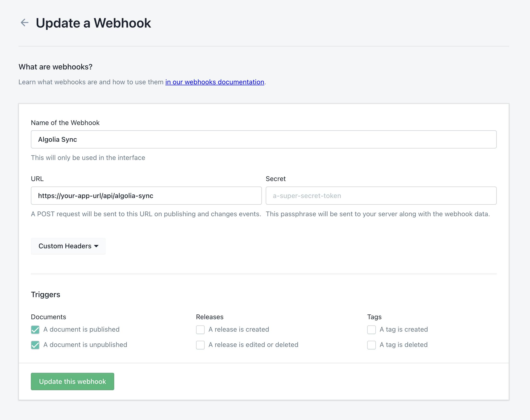Click the 'A document is published' label

pyautogui.click(x=81, y=329)
